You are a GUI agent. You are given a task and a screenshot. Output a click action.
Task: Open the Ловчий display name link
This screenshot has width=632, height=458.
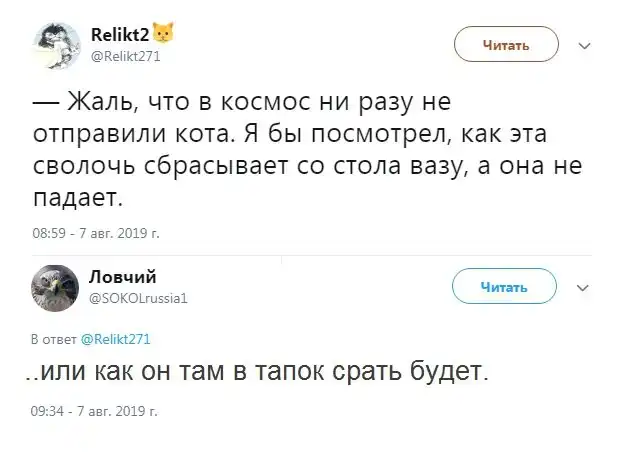click(124, 277)
